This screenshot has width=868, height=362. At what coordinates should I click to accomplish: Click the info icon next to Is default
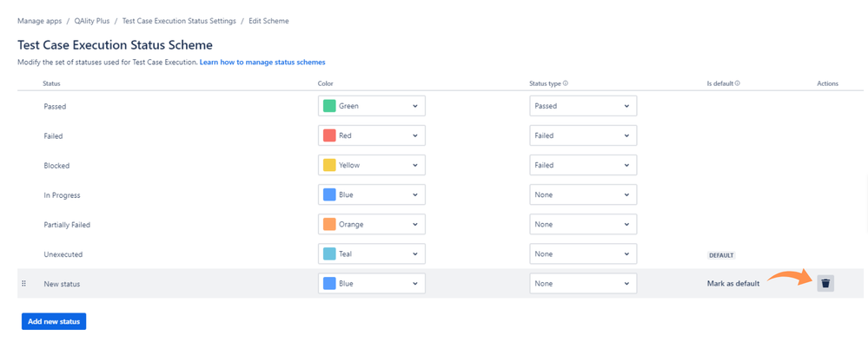tap(738, 83)
